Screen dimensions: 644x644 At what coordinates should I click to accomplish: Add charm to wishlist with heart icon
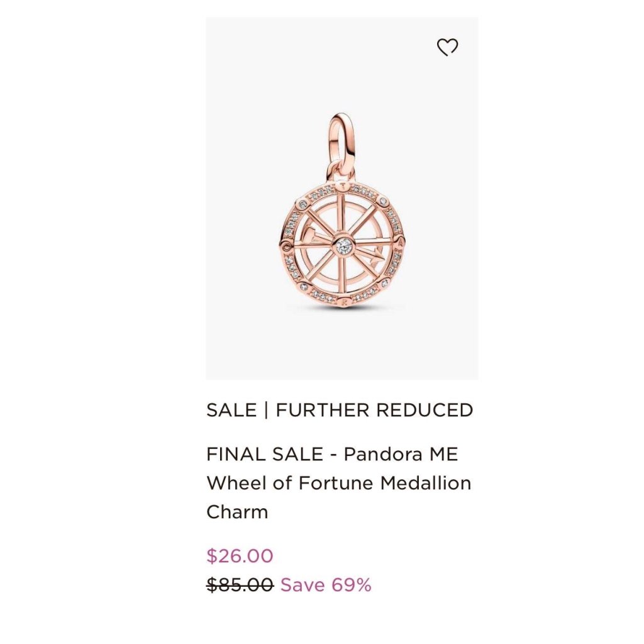447,47
